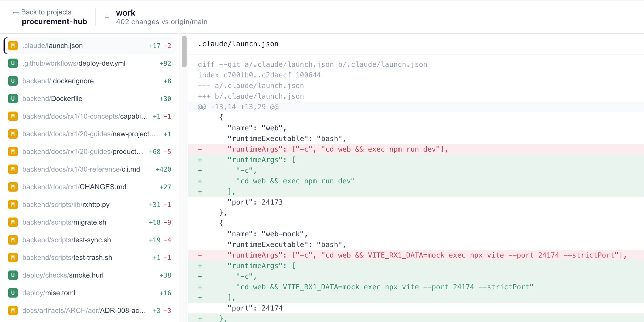Click the @@ -13,14 +13,29 @@ hunk header
The height and width of the screenshot is (322, 644).
[416, 107]
